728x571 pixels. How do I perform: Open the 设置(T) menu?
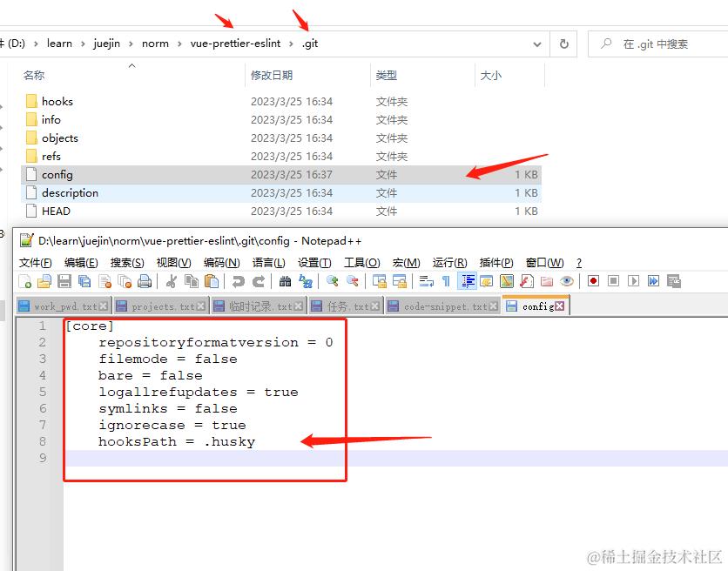pos(314,263)
